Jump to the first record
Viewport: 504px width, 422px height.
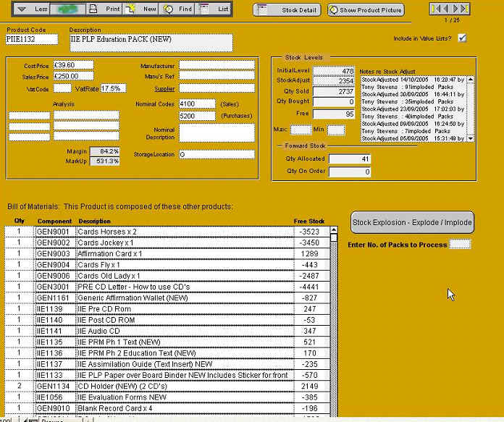tap(436, 9)
